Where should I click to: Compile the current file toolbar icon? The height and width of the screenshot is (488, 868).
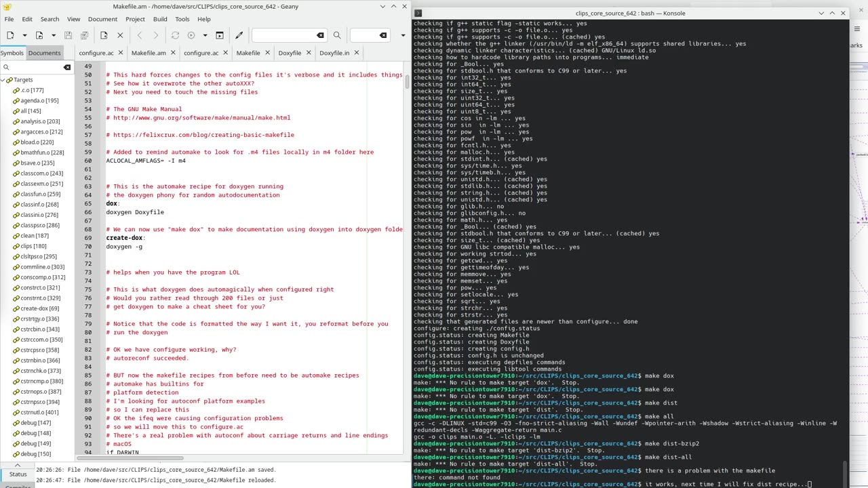175,35
